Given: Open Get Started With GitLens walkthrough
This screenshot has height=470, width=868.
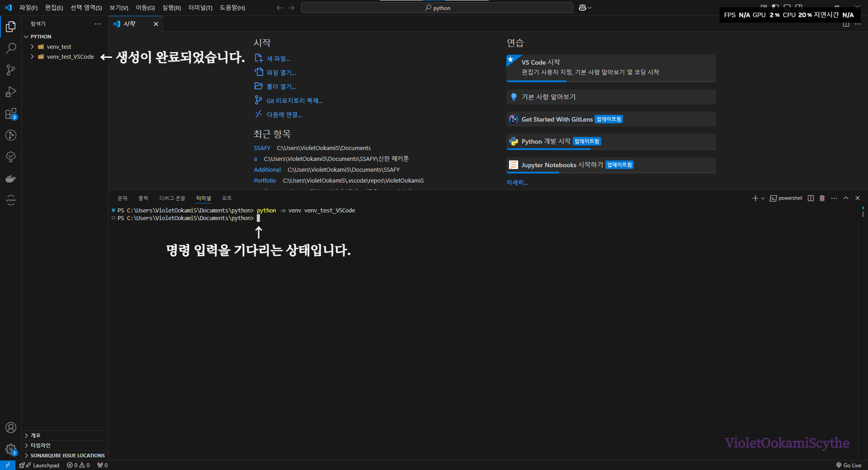Looking at the screenshot, I should pos(611,119).
